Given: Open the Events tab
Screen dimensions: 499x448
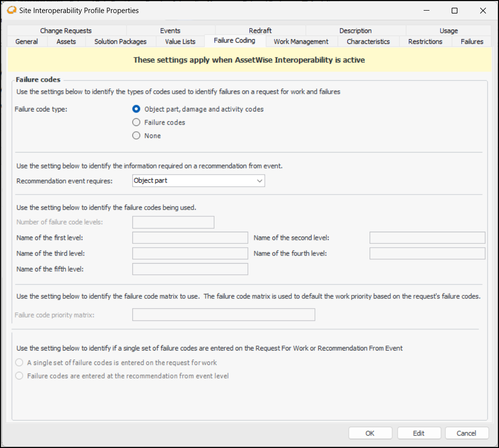Looking at the screenshot, I should click(170, 31).
